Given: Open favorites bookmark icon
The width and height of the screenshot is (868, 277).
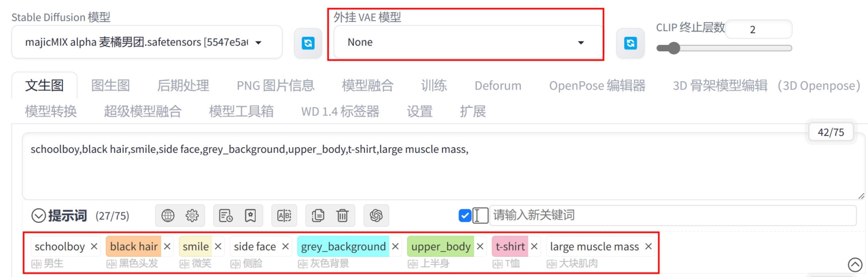Looking at the screenshot, I should point(250,216).
